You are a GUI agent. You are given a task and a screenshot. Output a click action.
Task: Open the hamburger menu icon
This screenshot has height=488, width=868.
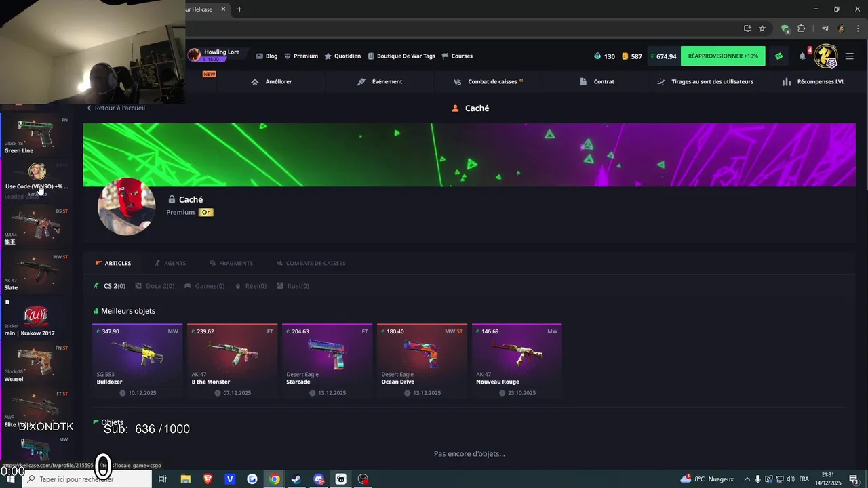click(849, 56)
